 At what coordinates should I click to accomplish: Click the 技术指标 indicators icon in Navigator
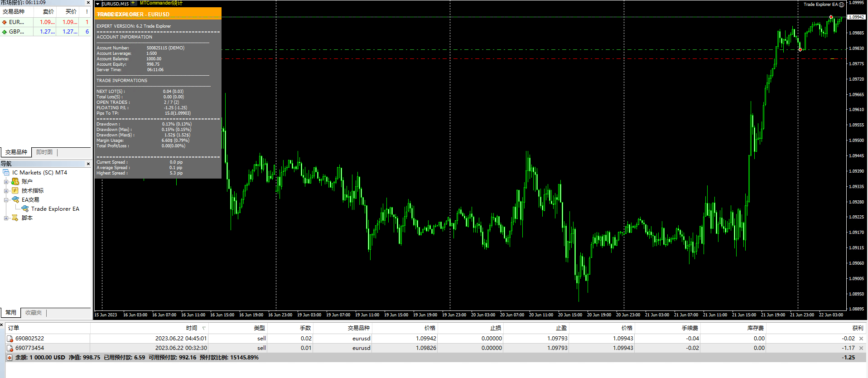tap(15, 191)
